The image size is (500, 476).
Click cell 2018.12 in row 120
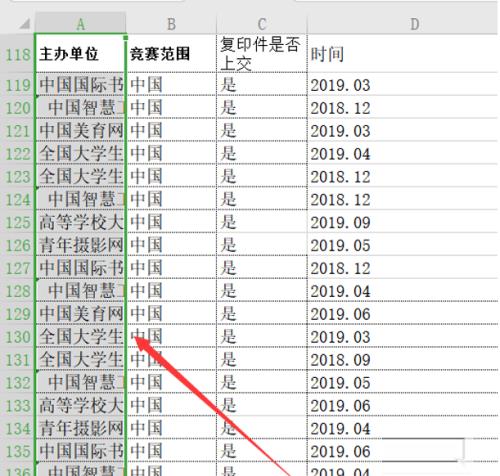point(403,108)
